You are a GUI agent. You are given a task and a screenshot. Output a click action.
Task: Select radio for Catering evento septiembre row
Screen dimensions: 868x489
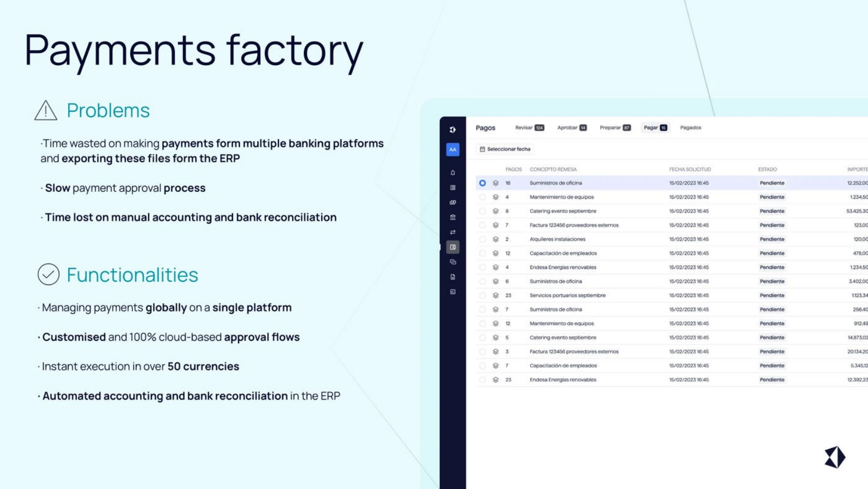pyautogui.click(x=482, y=211)
